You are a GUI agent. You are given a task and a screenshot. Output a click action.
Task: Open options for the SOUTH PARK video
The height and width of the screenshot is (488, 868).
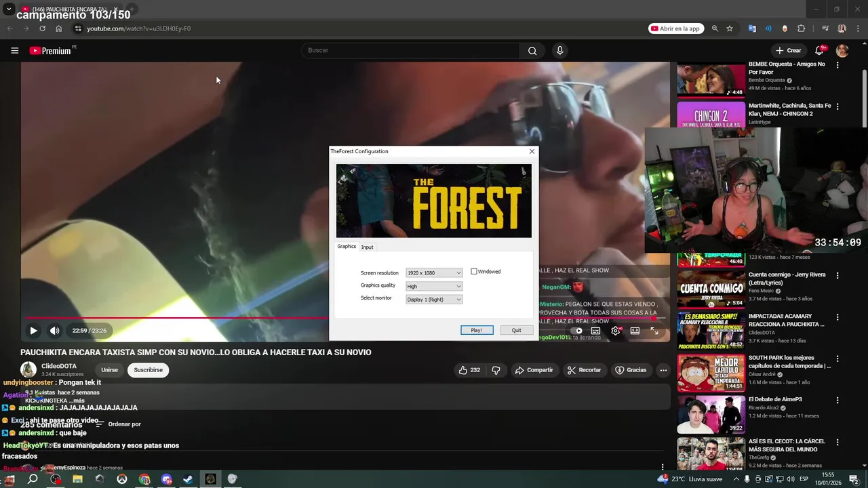[837, 360]
